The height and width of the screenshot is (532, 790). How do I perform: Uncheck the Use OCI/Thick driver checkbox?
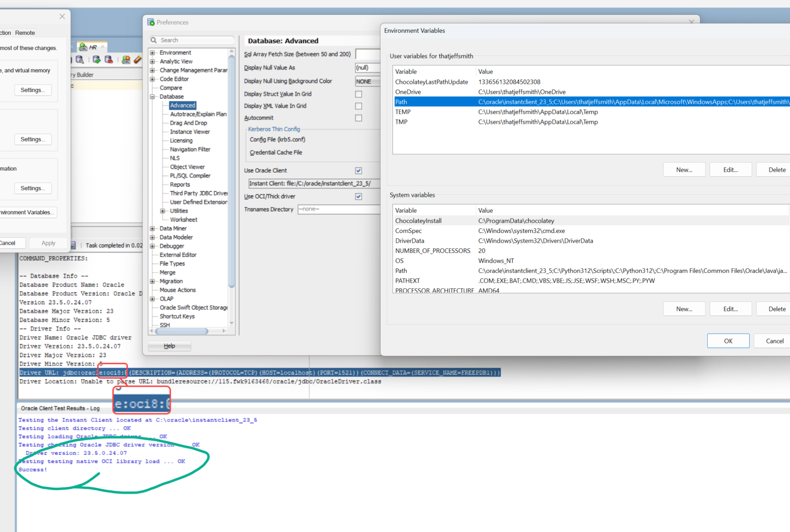point(358,196)
